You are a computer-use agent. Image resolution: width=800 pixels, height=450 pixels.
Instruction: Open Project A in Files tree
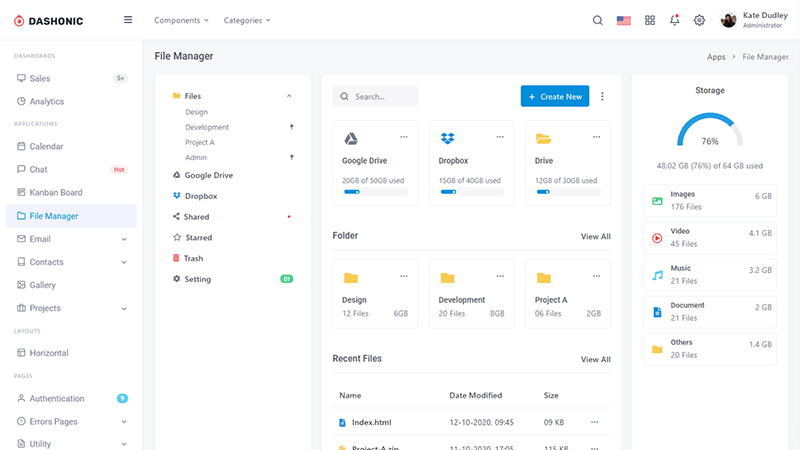click(x=200, y=142)
